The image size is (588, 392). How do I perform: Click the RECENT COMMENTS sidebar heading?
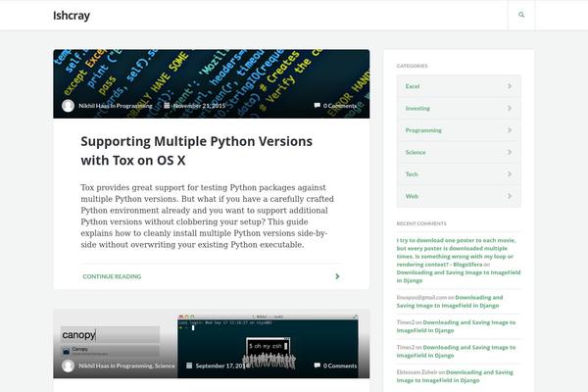tap(421, 223)
